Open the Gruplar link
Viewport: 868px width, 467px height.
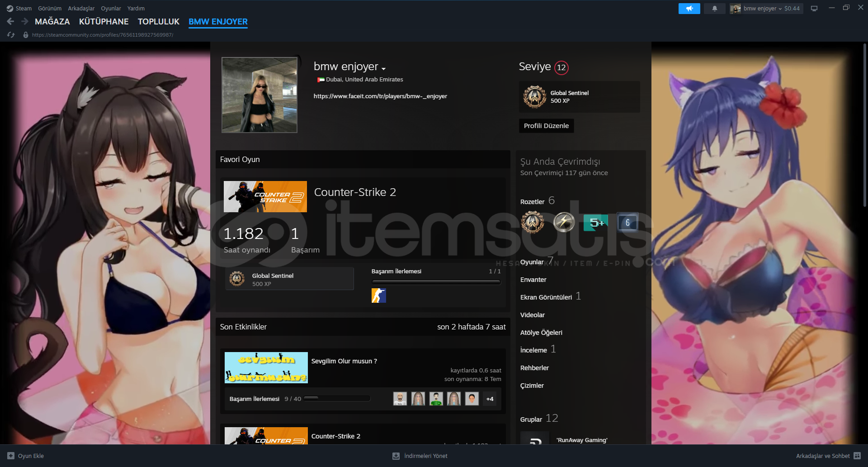click(531, 419)
